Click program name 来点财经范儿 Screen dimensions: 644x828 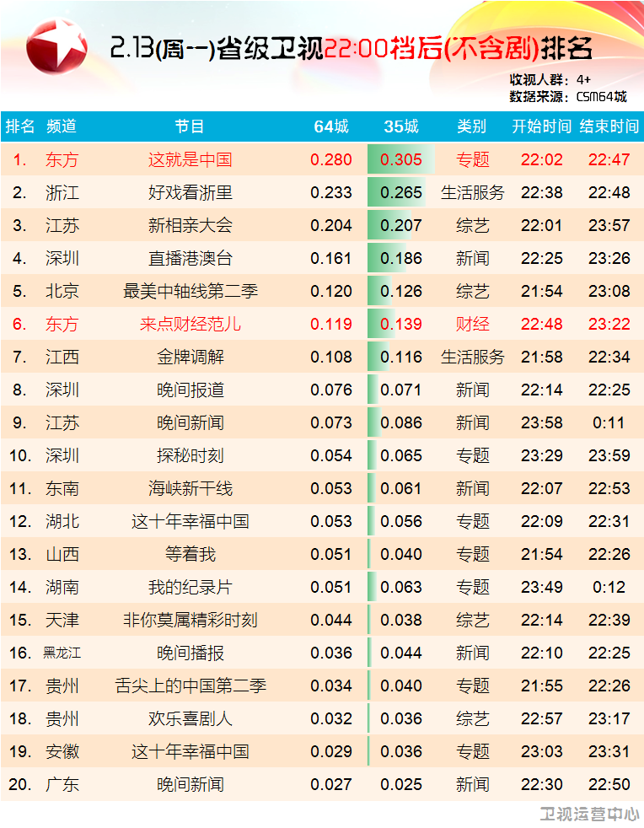coord(190,324)
